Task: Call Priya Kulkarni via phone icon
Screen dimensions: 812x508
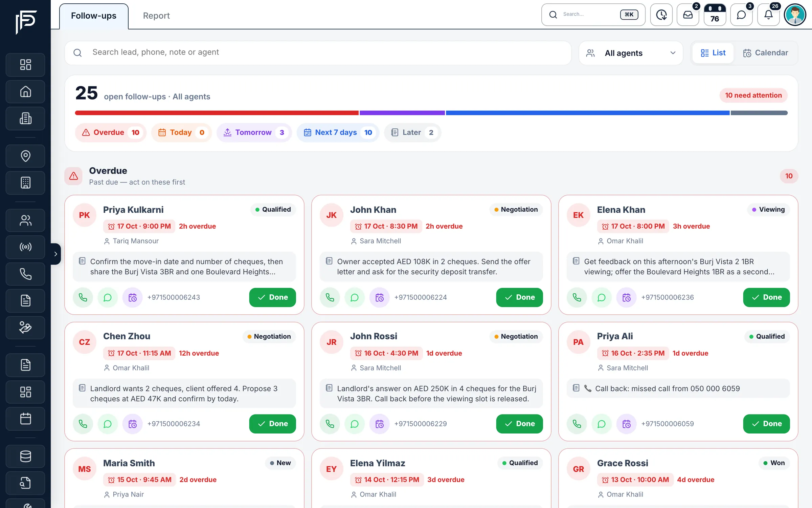Action: (x=83, y=297)
